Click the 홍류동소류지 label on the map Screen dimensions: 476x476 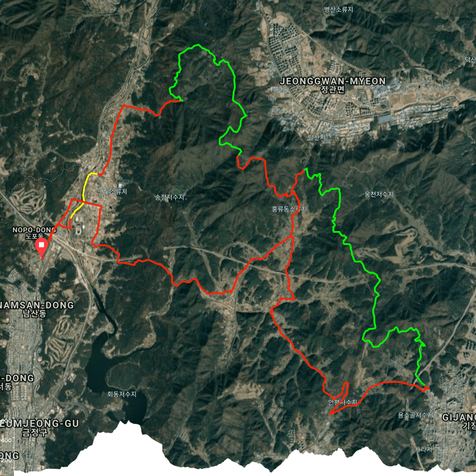(x=289, y=209)
